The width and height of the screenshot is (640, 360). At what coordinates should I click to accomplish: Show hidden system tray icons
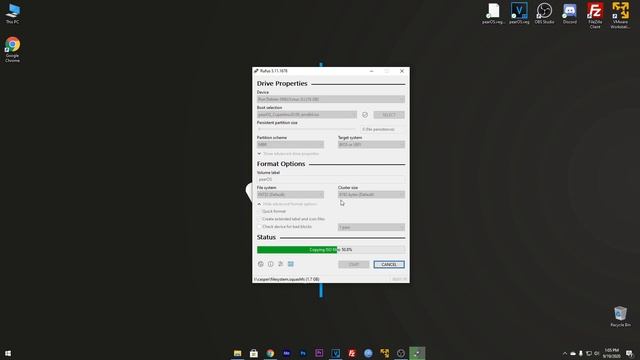coord(565,353)
